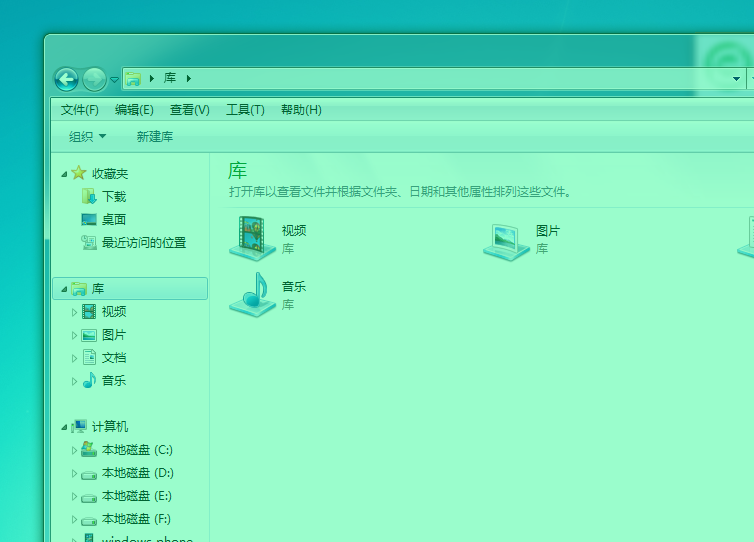Open the 查看(V) menu
This screenshot has height=542, width=754.
click(189, 110)
